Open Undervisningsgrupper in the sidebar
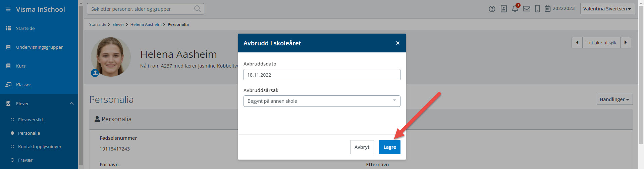Screen dimensions: 644x169 39,47
